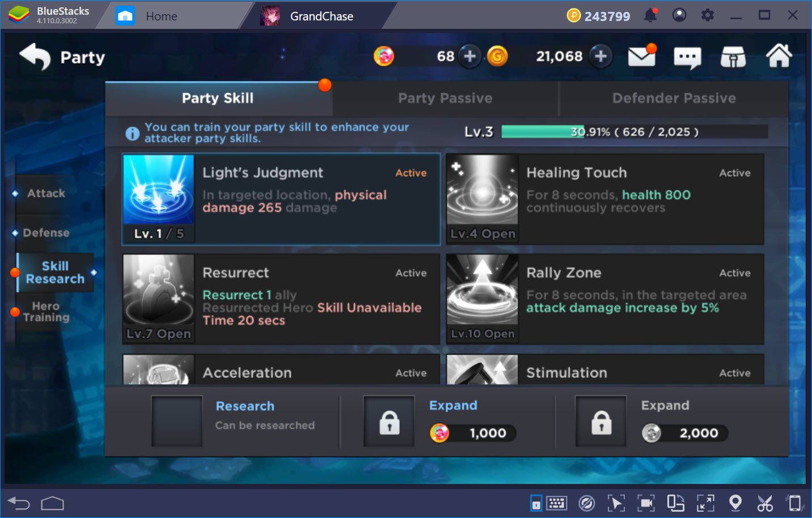Click the 'Lv.4 Open' label

click(x=483, y=234)
